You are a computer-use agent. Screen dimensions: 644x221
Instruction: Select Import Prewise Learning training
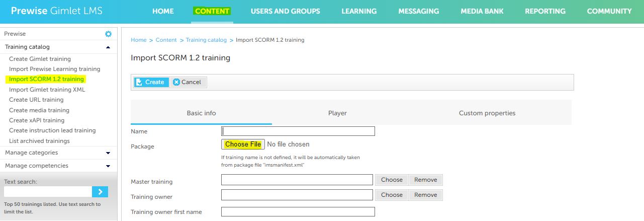coord(55,69)
